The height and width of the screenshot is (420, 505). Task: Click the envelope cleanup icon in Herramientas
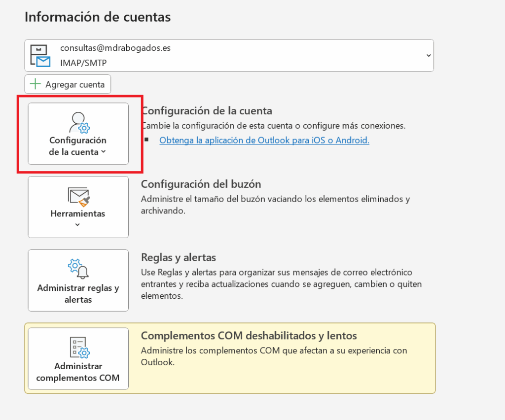pyautogui.click(x=78, y=197)
